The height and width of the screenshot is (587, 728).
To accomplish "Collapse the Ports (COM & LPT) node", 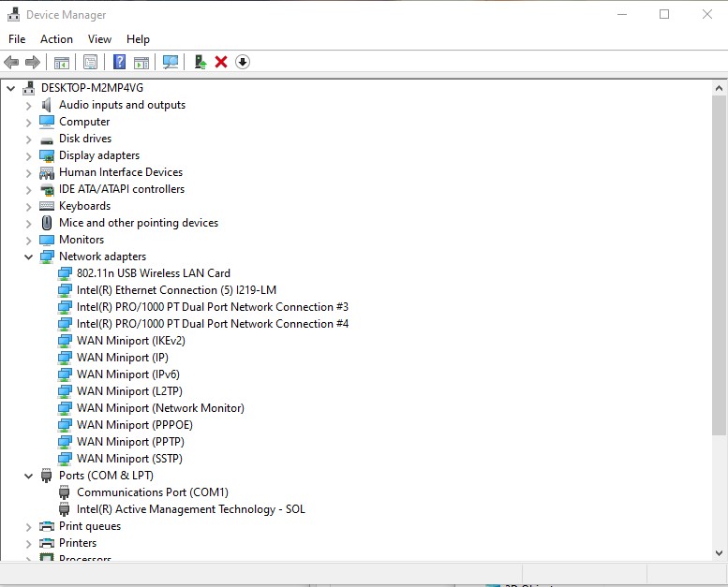I will point(29,476).
